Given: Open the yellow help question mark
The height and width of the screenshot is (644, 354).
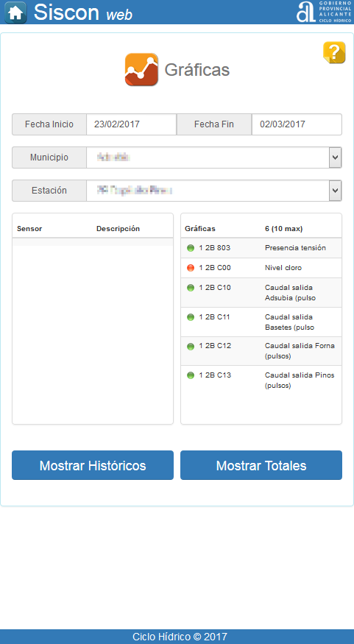Looking at the screenshot, I should pos(334,52).
